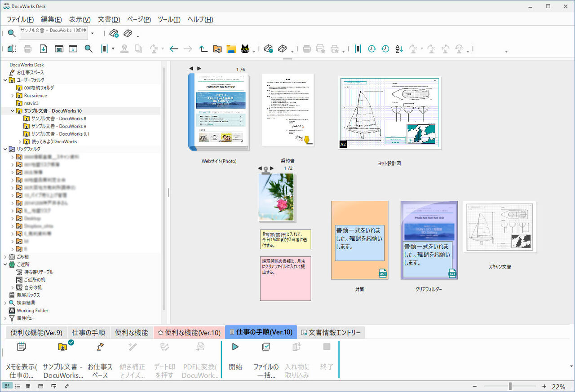Click the scanner-with-plus icon in the search row

[114, 33]
